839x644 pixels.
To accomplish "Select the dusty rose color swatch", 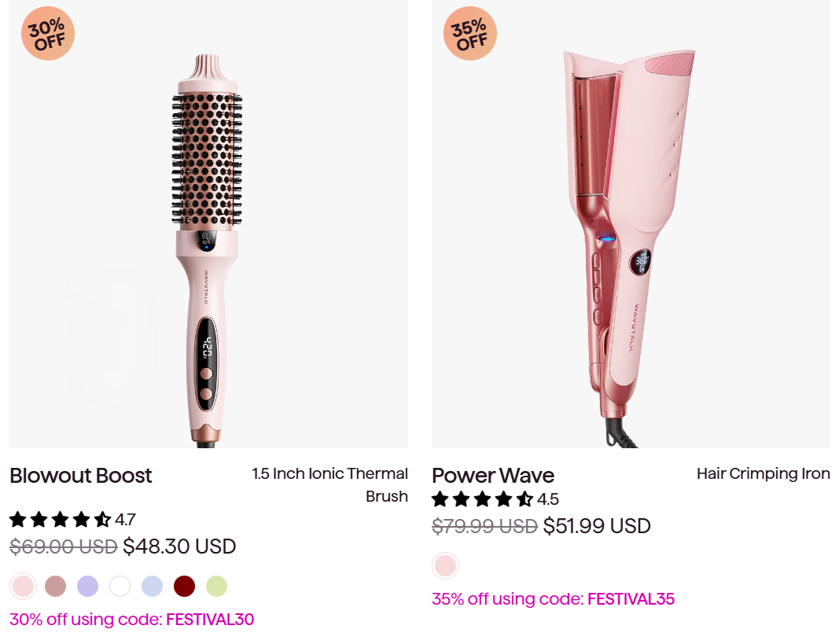I will tap(55, 586).
